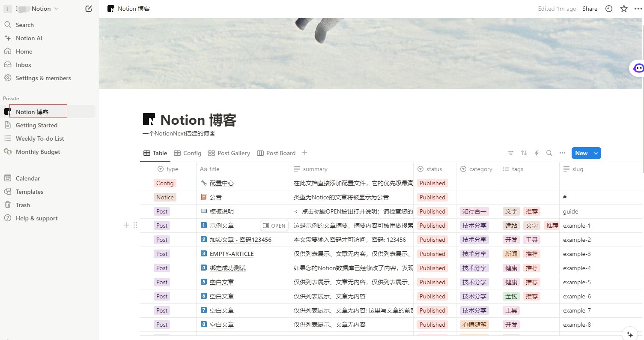The height and width of the screenshot is (340, 644).
Task: Switch to the Config view tab
Action: [x=188, y=153]
